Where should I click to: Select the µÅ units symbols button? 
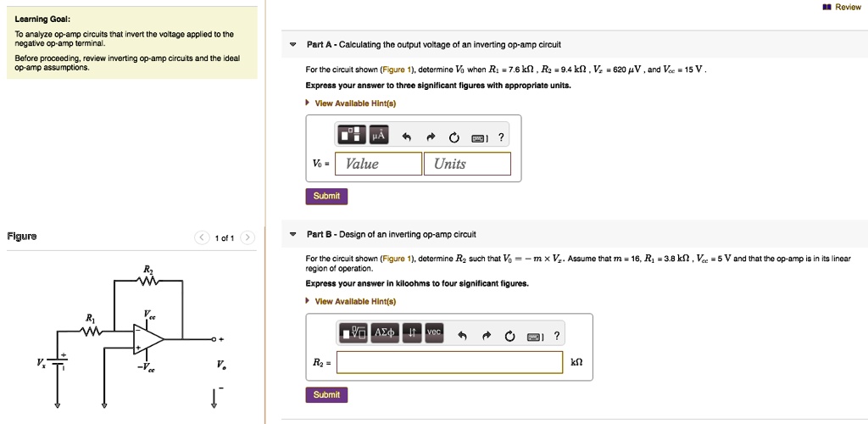376,136
